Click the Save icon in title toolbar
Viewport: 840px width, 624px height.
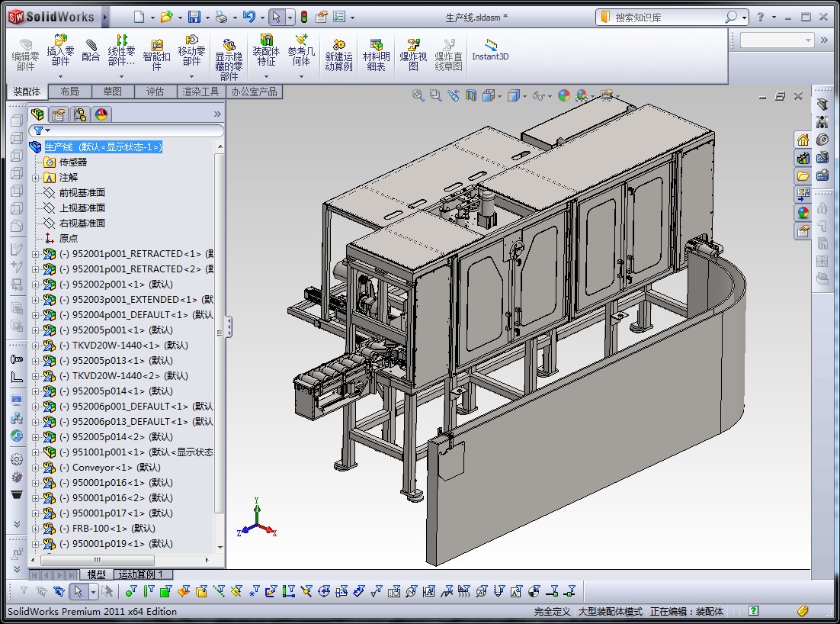coord(194,17)
